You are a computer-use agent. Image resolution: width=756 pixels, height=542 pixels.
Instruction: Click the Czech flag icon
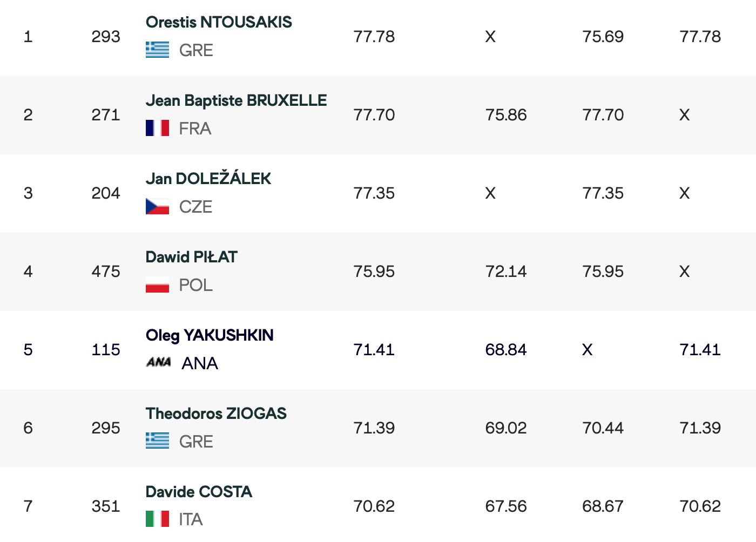click(157, 207)
